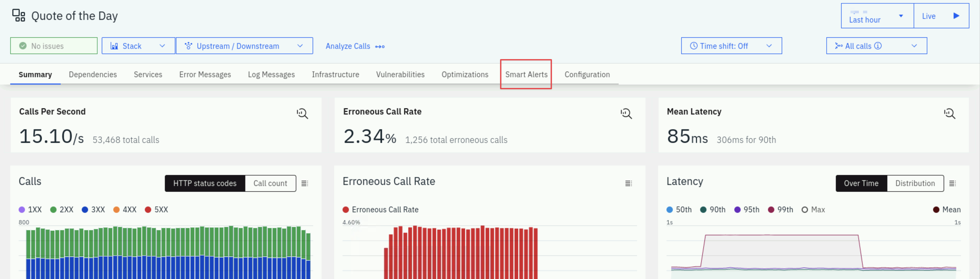Open the Calls Per Second analyze magnifier icon
This screenshot has height=279, width=980.
pos(303,113)
